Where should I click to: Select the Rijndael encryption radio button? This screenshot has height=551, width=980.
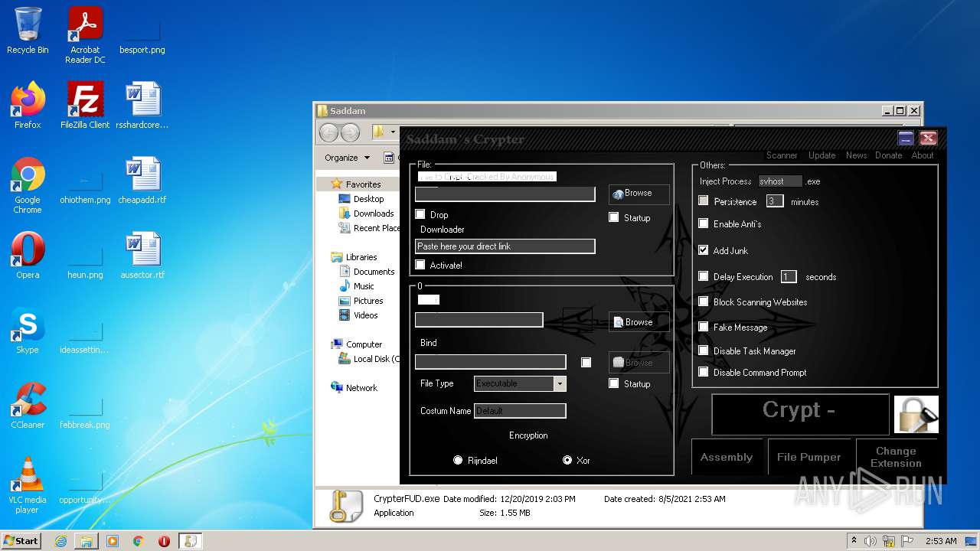pyautogui.click(x=458, y=460)
